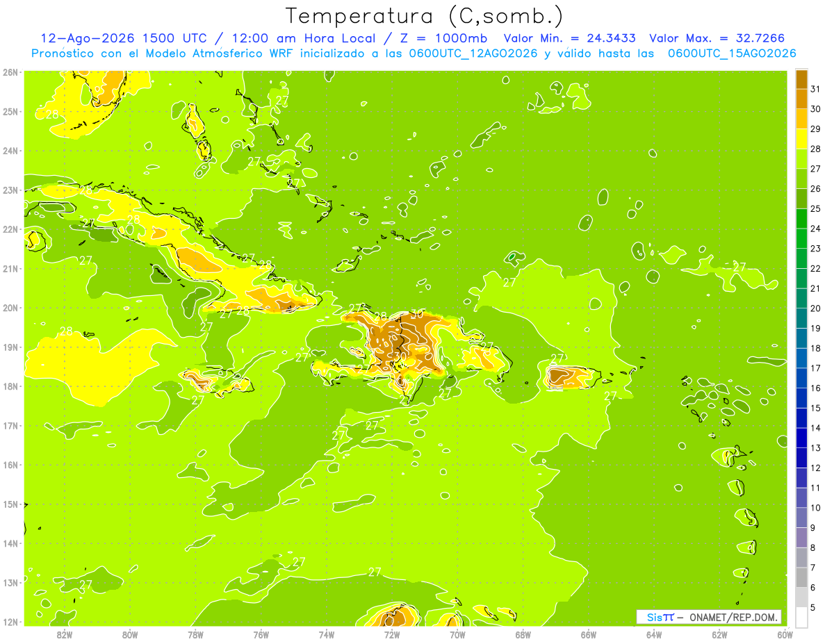This screenshot has height=644, width=834.
Task: Click the latitude label 25N
Action: [10, 111]
